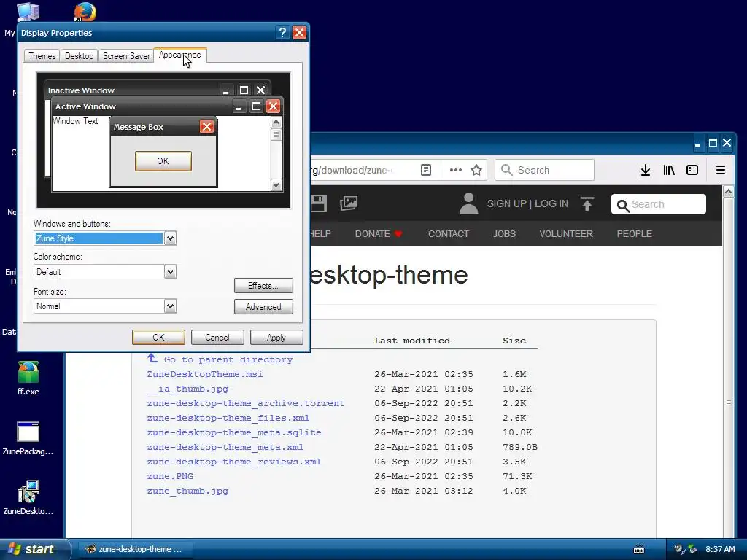Click Cancel in Display Properties
The image size is (747, 560).
(217, 337)
